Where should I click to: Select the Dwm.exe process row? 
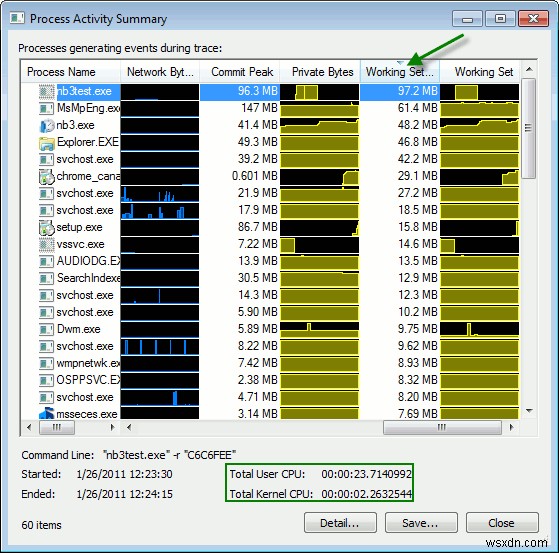click(78, 329)
